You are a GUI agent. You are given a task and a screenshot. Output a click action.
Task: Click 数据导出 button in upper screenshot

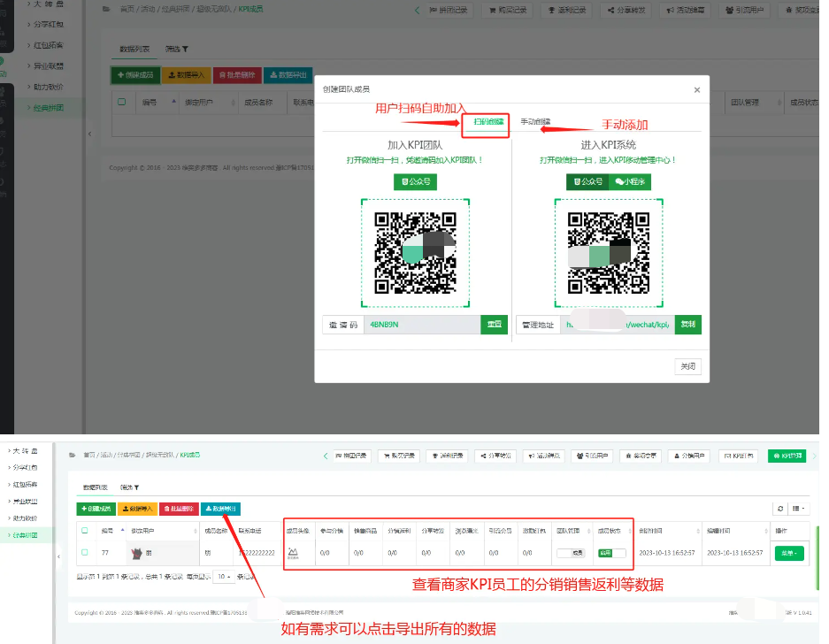(x=288, y=75)
